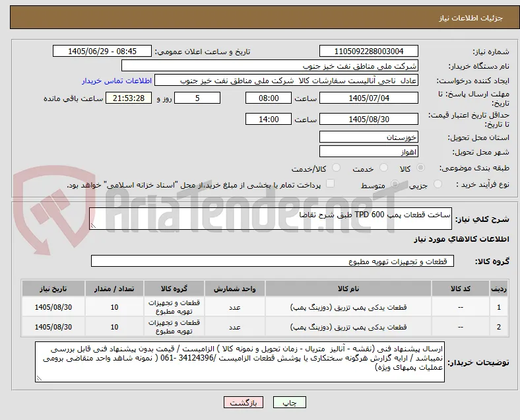Screen dimensions: 520x420
Task: Select the کالا radio button
Action: 420,168
